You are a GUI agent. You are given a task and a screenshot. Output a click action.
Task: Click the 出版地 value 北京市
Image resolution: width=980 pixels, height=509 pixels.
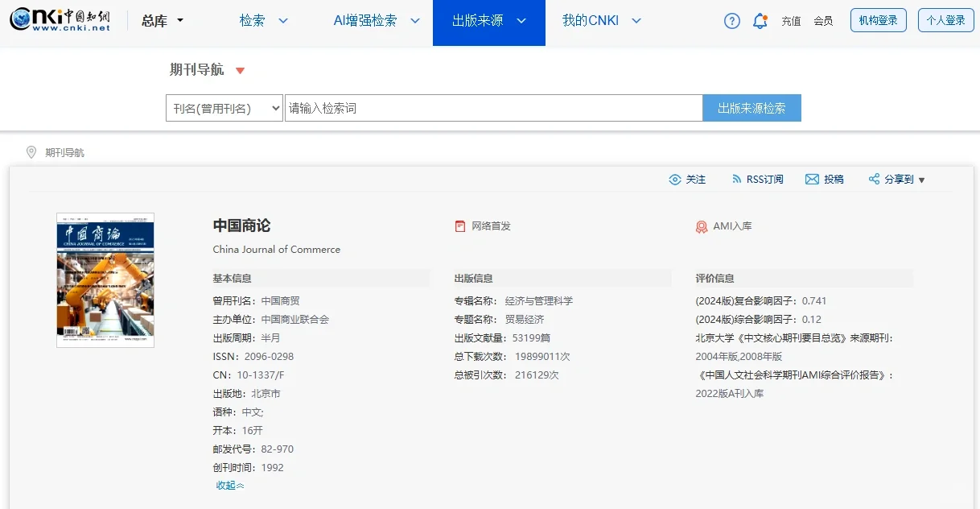tap(266, 394)
